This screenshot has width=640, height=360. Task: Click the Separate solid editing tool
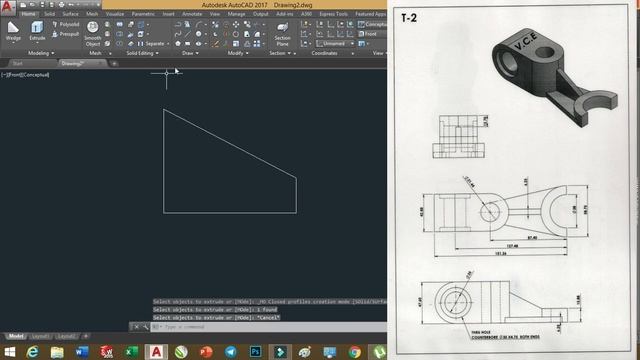click(150, 44)
